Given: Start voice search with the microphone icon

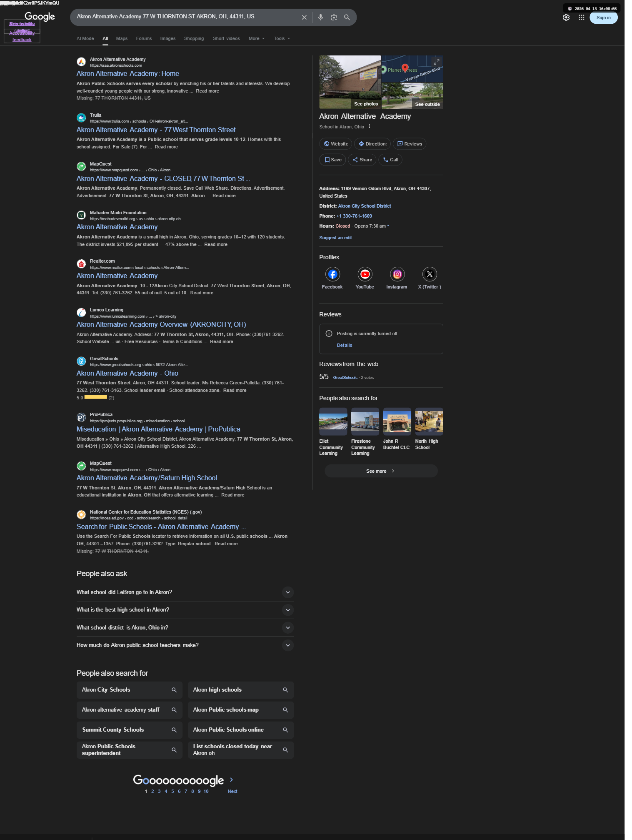Looking at the screenshot, I should [x=320, y=18].
